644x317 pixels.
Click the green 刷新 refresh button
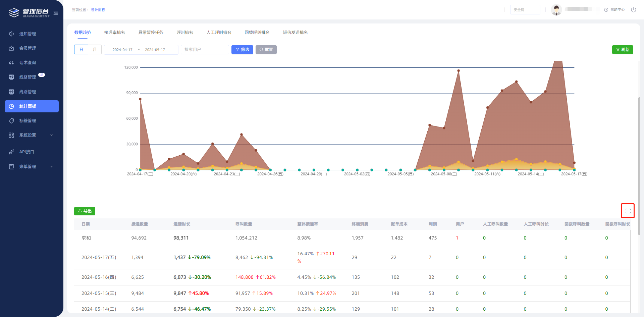click(623, 50)
